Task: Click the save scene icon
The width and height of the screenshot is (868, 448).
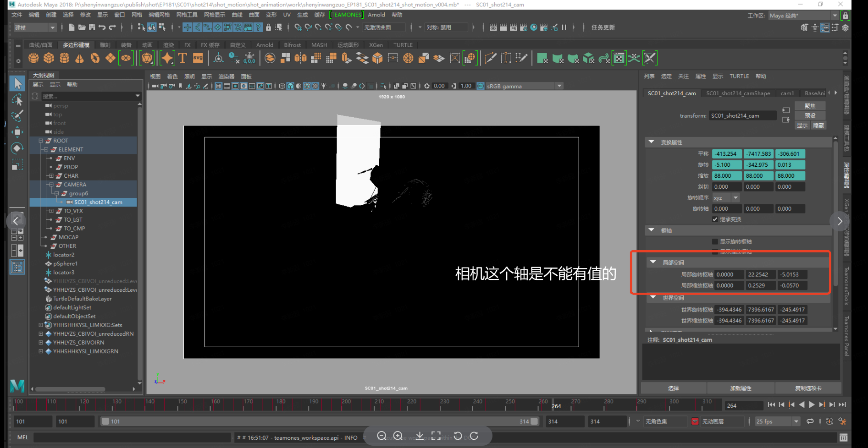Action: coord(92,27)
